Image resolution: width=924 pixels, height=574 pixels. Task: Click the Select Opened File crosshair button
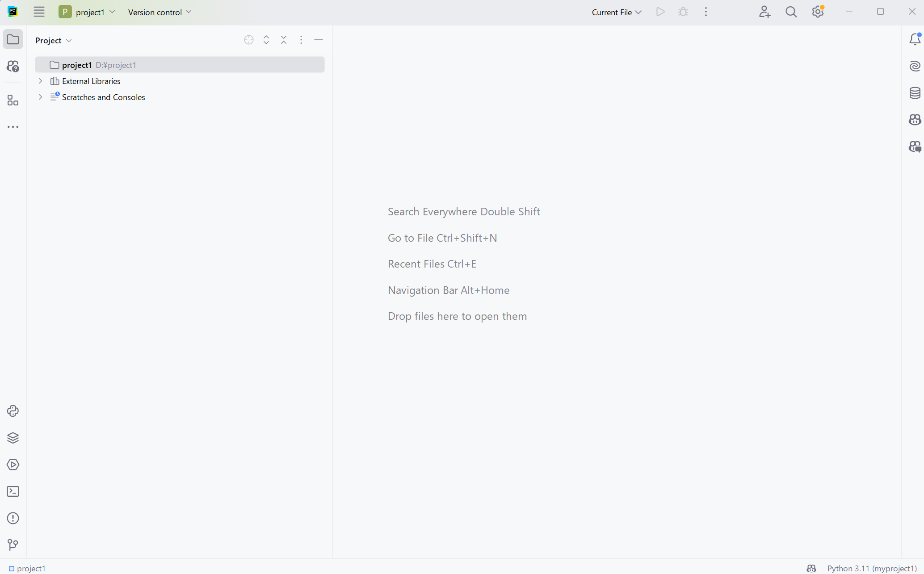(x=249, y=40)
